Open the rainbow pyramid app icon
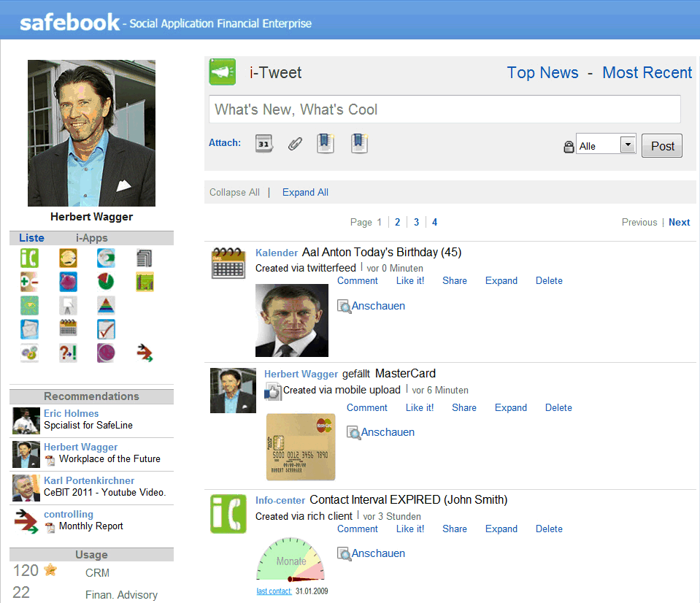 [x=106, y=305]
